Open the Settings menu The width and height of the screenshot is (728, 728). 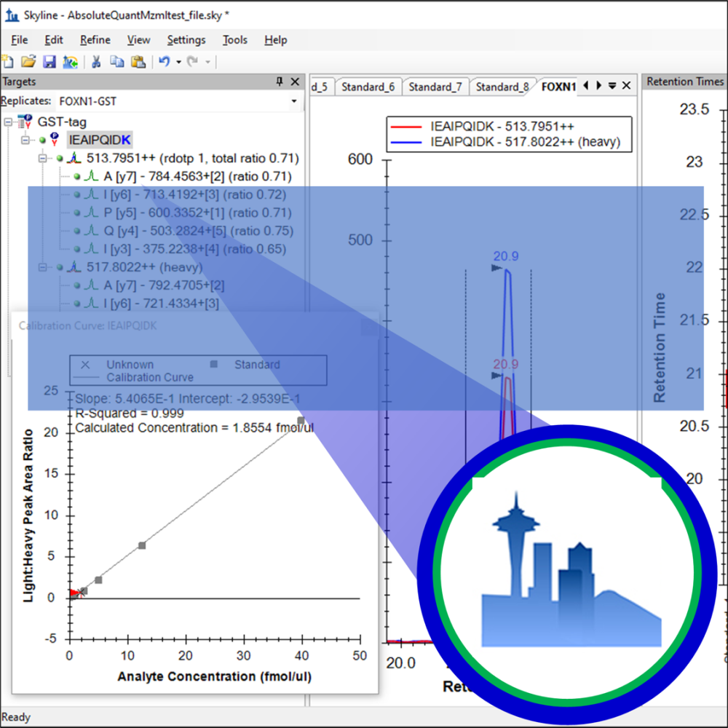pos(186,40)
